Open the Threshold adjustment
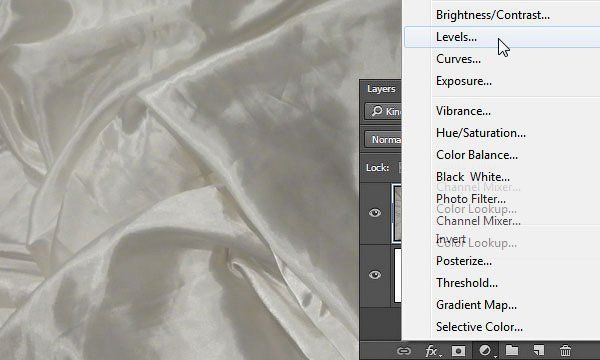Viewport: 600px width, 360px height. tap(467, 283)
